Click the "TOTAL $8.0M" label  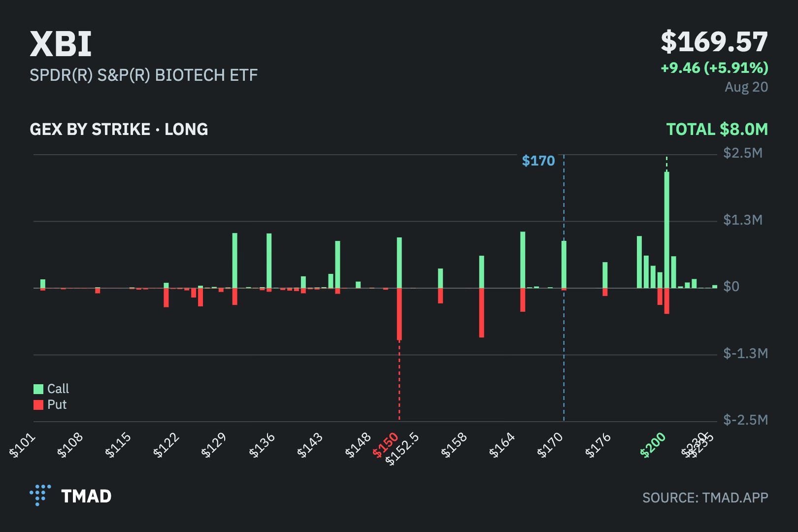point(717,129)
